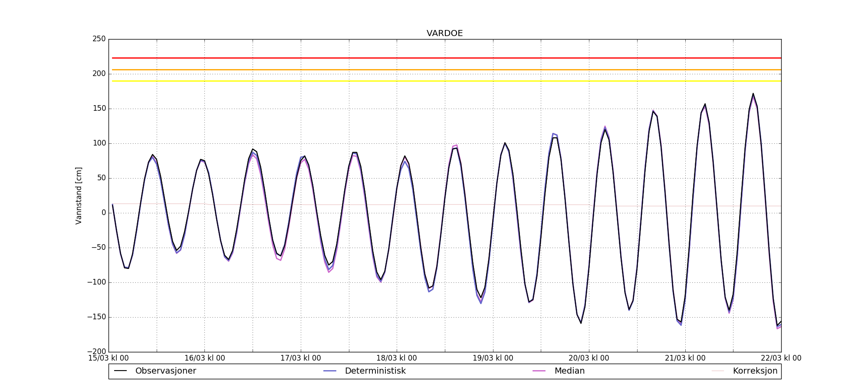Select the Deterministisk legend label
Viewport: 868px width, 391px height.
375,371
